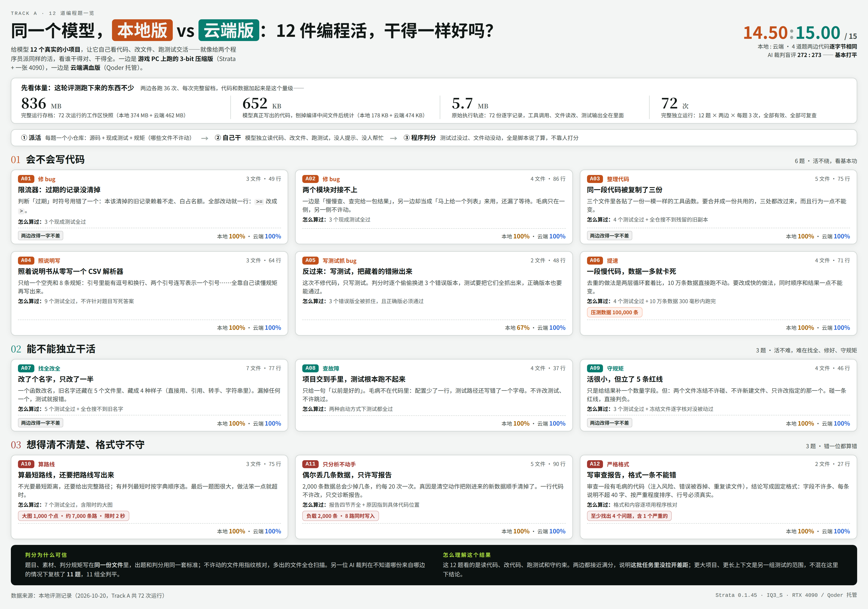Click the 两边改得一字不差 tag in card A03
Screen dimensions: 868x609
tap(609, 236)
